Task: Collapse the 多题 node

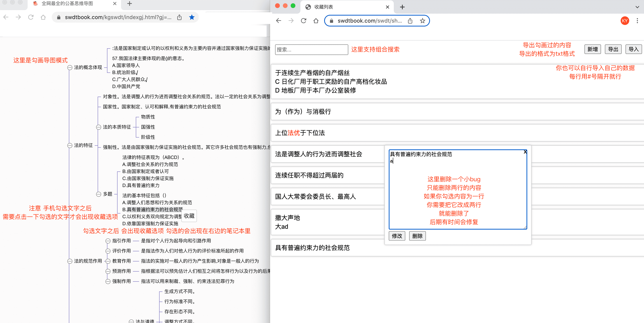Action: pos(98,194)
